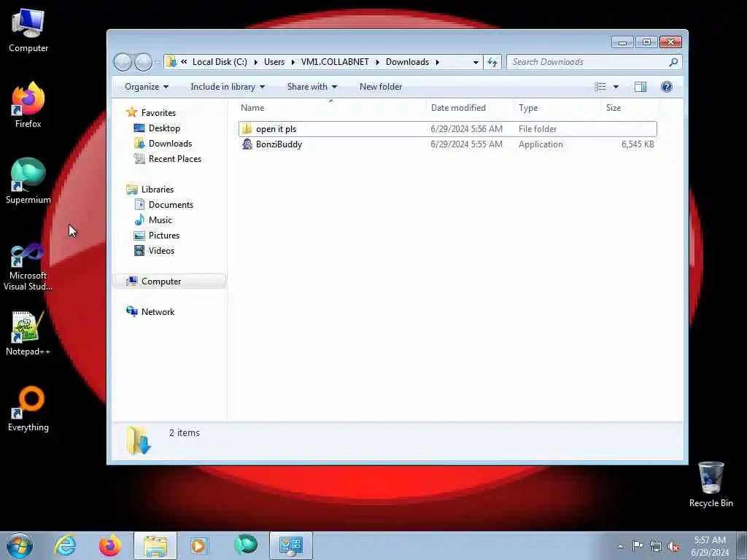Click Local Disk (C:) breadcrumb
Viewport: 747px width, 560px height.
220,62
